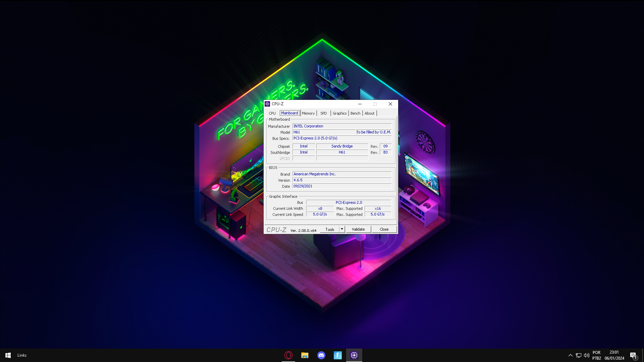The image size is (644, 362).
Task: Click the Manufacturer field INTEL Corporation
Action: click(x=342, y=126)
